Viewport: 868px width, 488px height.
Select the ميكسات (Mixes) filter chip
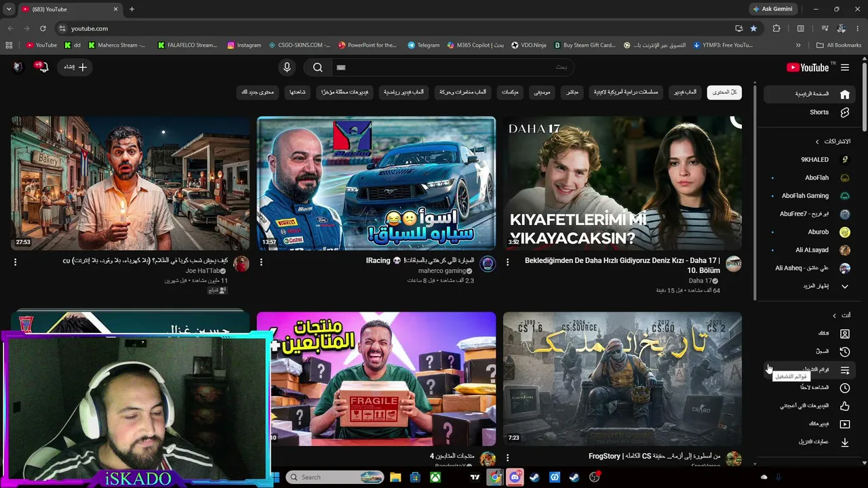510,92
